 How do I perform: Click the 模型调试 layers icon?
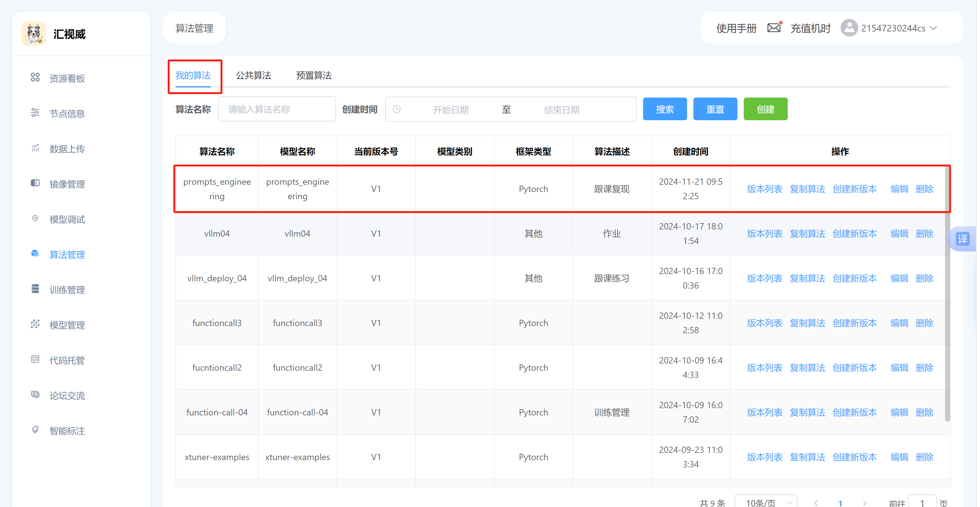(x=35, y=218)
